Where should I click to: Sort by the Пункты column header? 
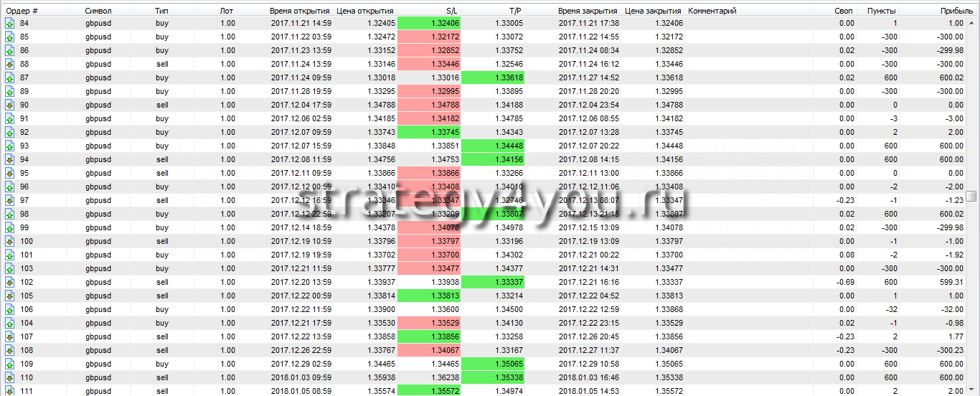point(880,11)
